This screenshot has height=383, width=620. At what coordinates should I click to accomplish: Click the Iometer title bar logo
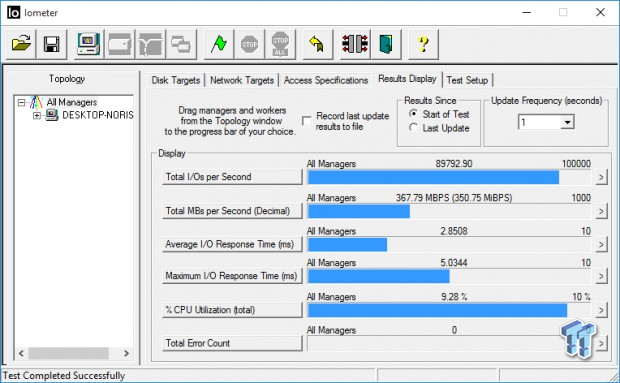pyautogui.click(x=13, y=13)
